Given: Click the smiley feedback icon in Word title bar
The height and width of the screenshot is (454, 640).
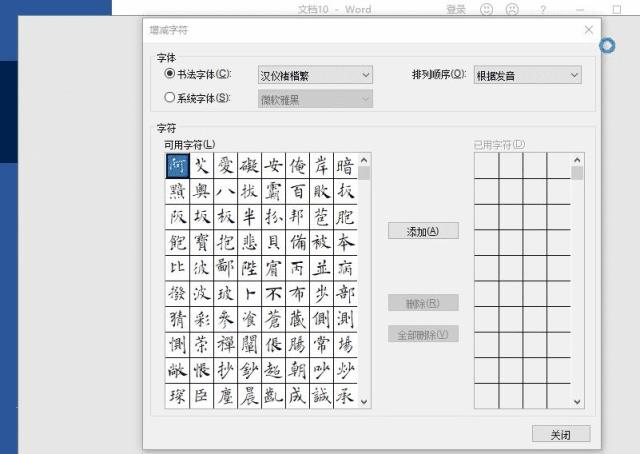Looking at the screenshot, I should 486,9.
